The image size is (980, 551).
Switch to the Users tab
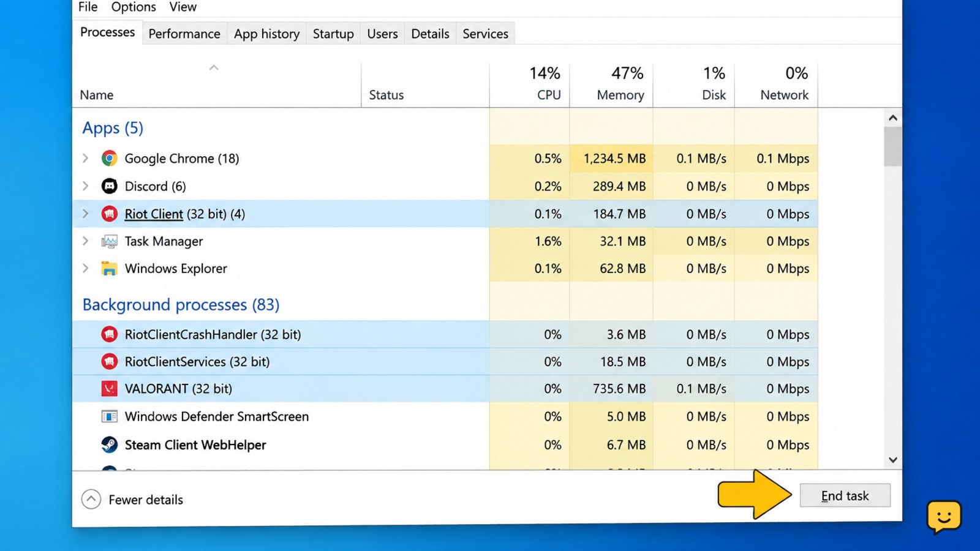(x=382, y=34)
